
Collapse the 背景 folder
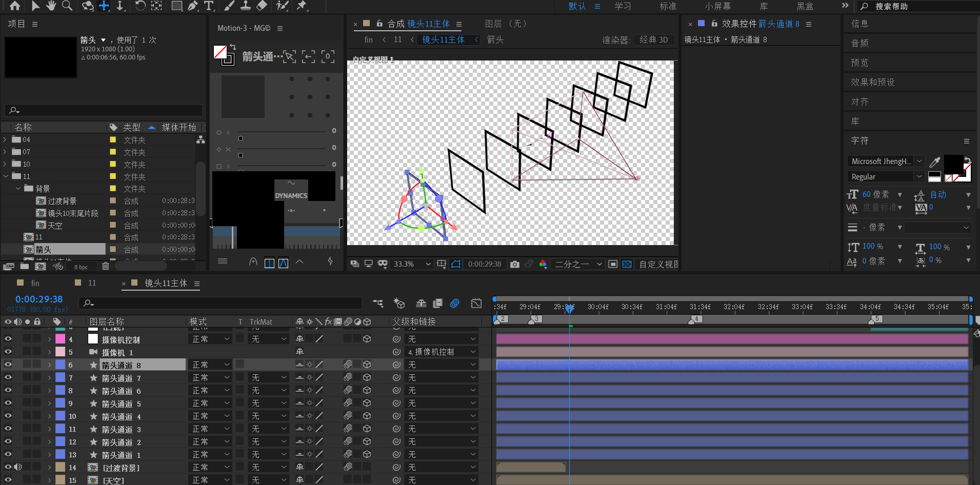[x=18, y=189]
